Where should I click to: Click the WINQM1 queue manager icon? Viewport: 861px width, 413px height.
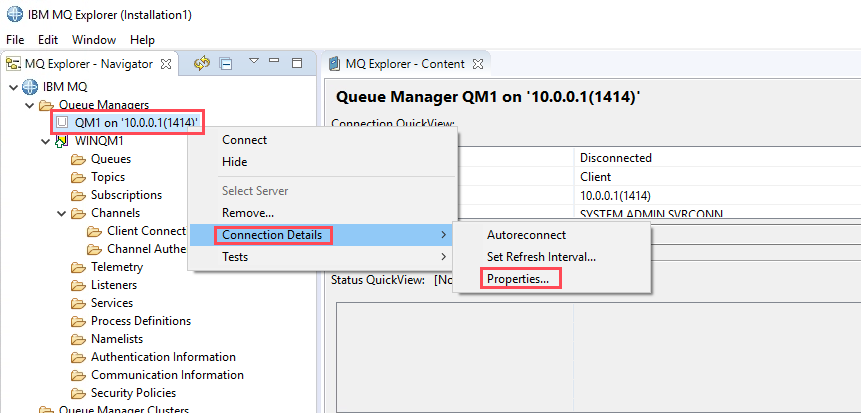point(62,141)
